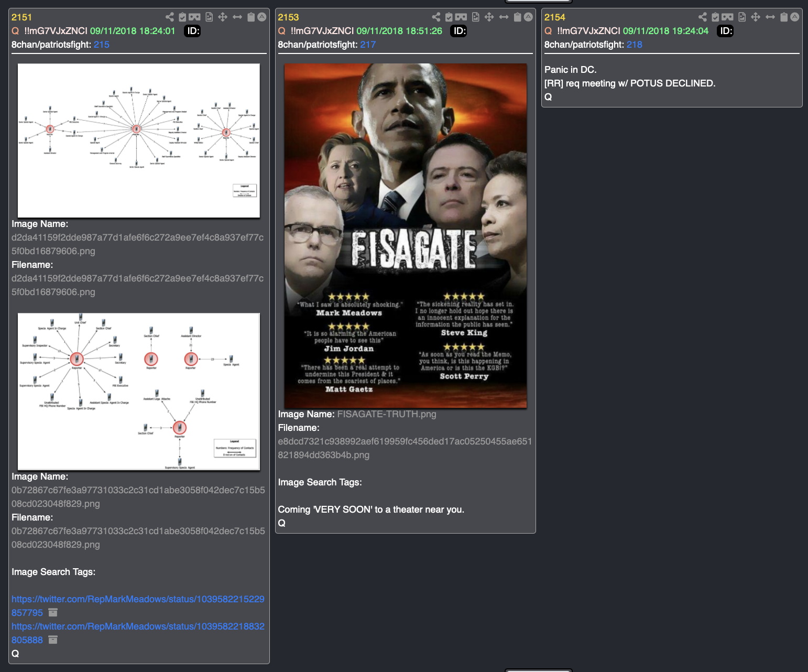Click the orange Q author icon on post 2151

pyautogui.click(x=15, y=31)
